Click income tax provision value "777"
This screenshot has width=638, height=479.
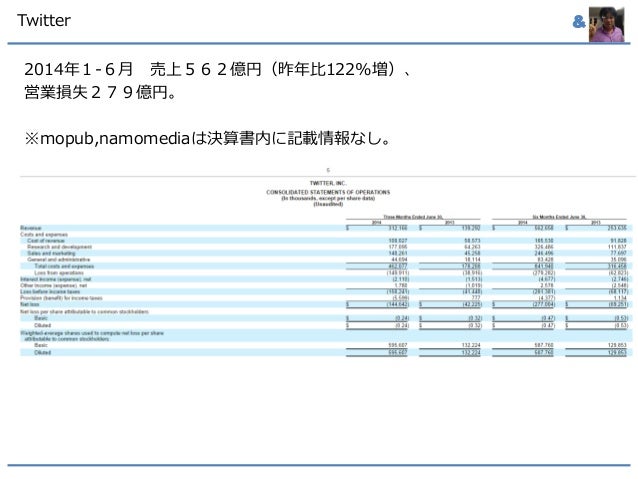tap(476, 298)
